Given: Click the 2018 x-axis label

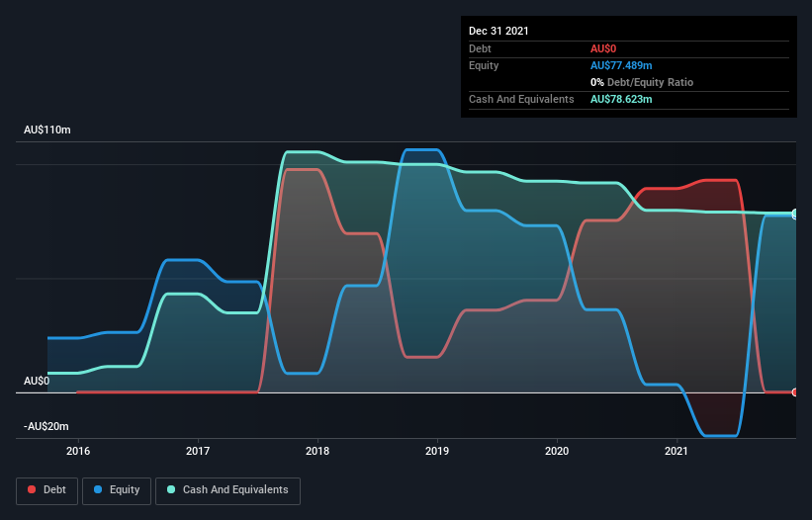Looking at the screenshot, I should pyautogui.click(x=317, y=451).
